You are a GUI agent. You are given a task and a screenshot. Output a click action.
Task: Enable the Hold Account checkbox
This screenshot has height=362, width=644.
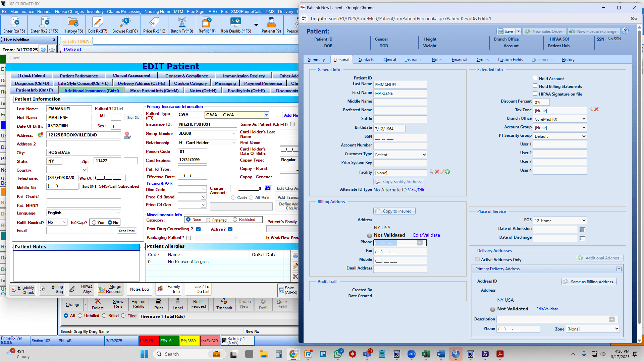click(x=535, y=78)
